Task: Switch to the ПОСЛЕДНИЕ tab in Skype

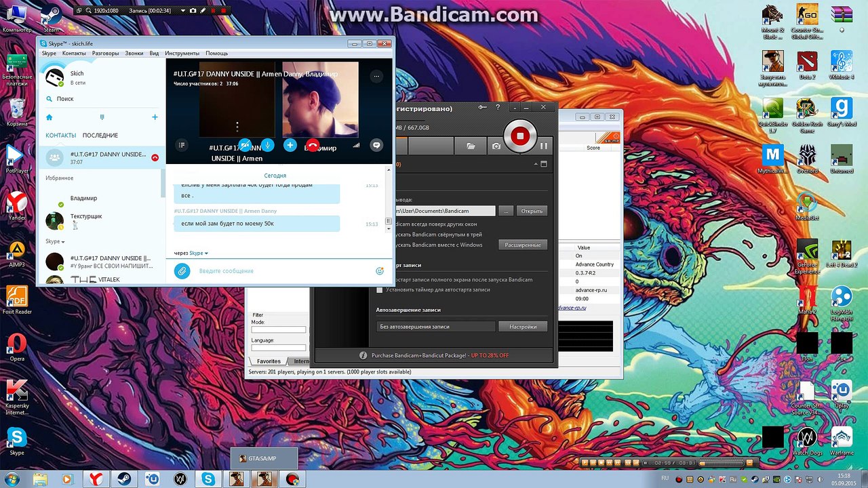Action: (100, 136)
